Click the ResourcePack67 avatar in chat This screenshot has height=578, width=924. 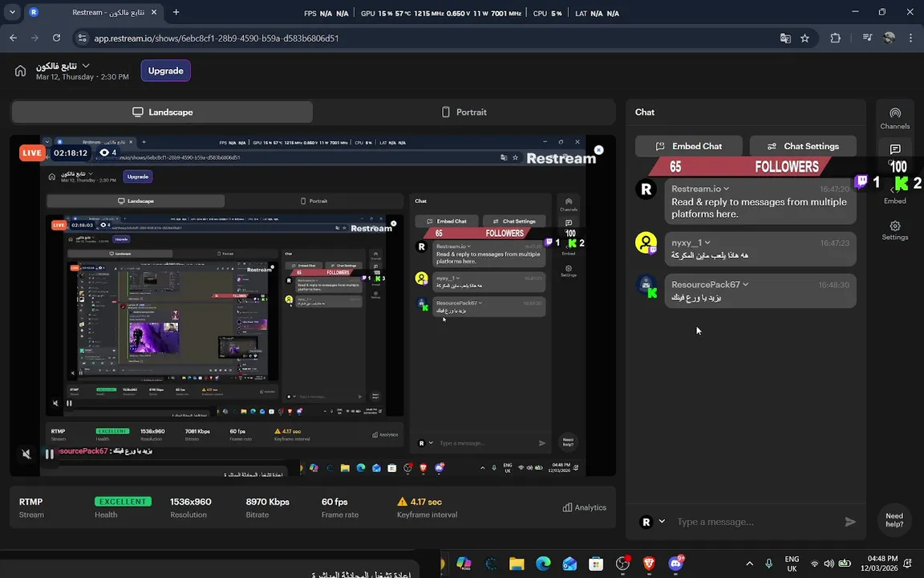click(646, 286)
